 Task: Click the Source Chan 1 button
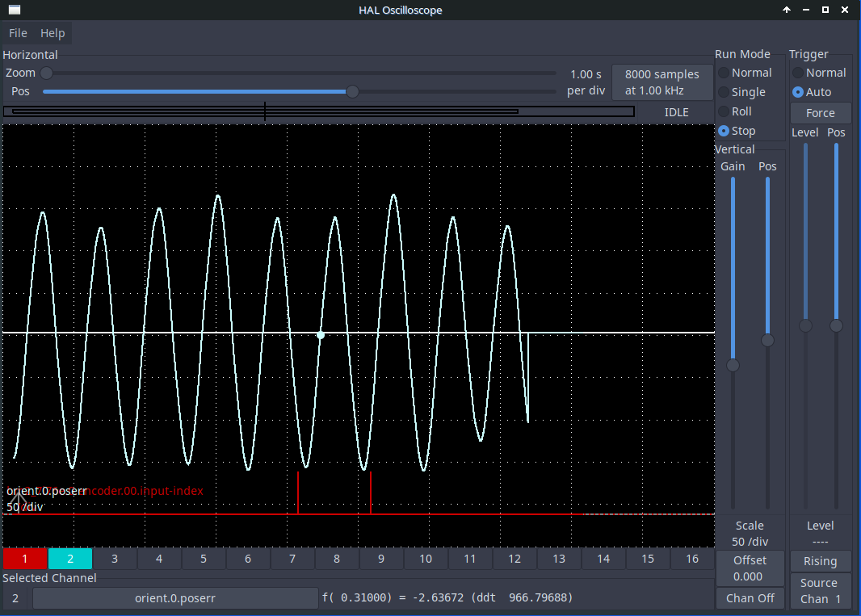pos(821,591)
